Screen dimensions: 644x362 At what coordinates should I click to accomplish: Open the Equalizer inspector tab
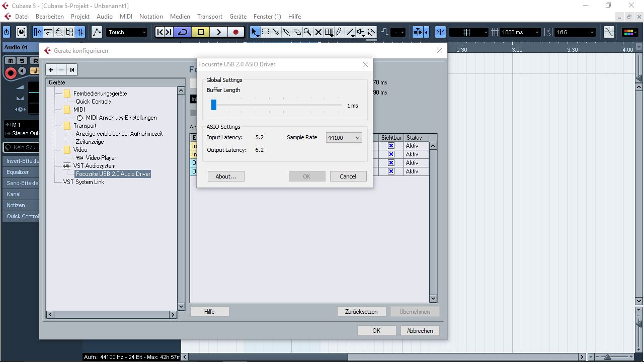[x=20, y=172]
